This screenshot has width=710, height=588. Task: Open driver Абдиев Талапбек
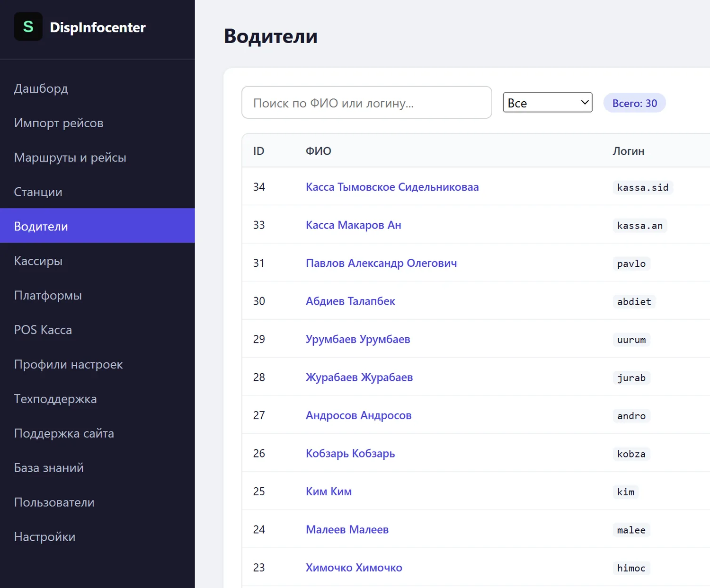pos(350,301)
